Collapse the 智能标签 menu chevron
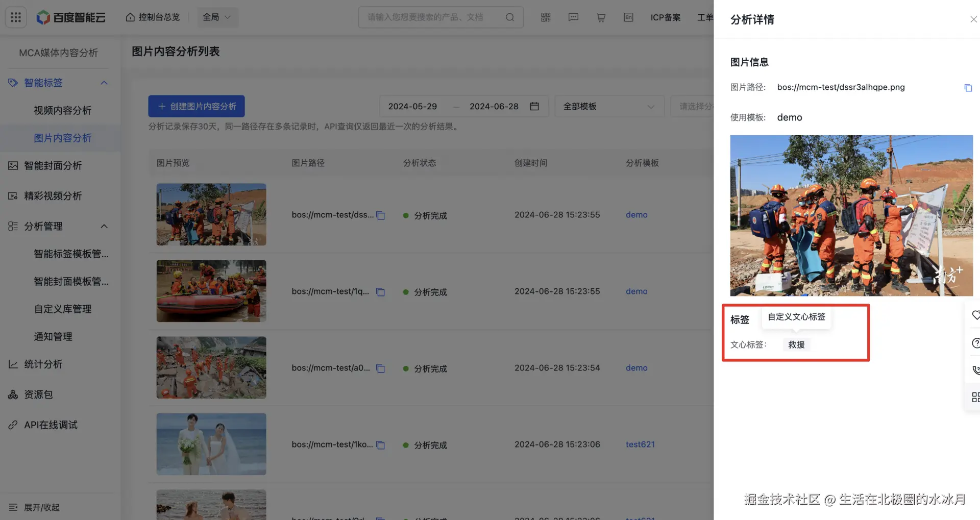 [104, 83]
